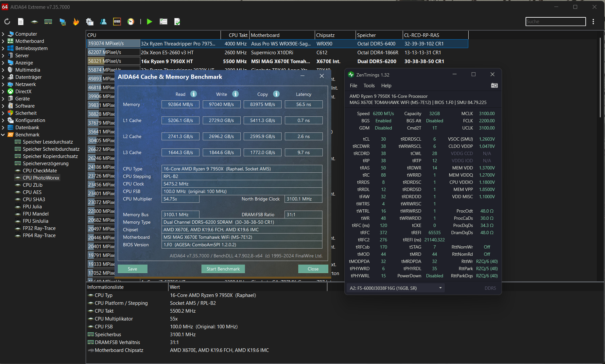Click the Refresh icon in AIDA64 toolbar

click(7, 22)
